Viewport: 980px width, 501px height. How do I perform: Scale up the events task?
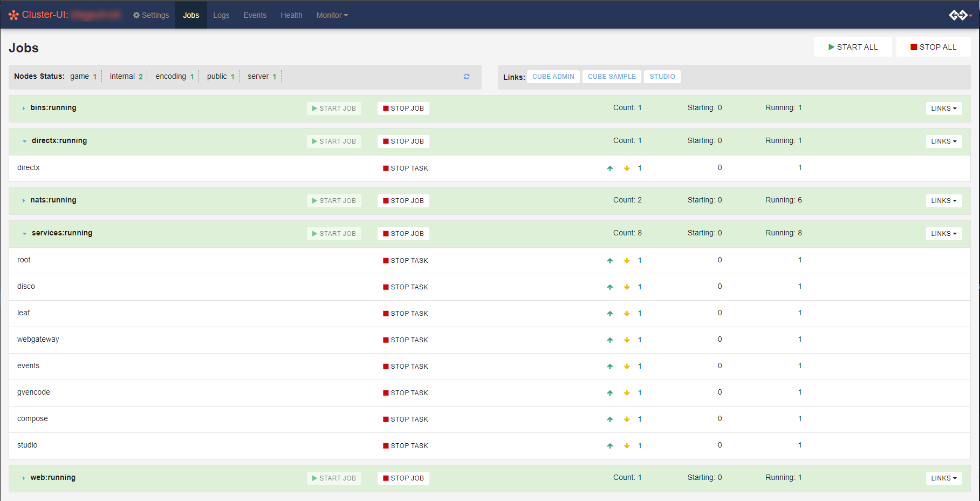point(610,367)
